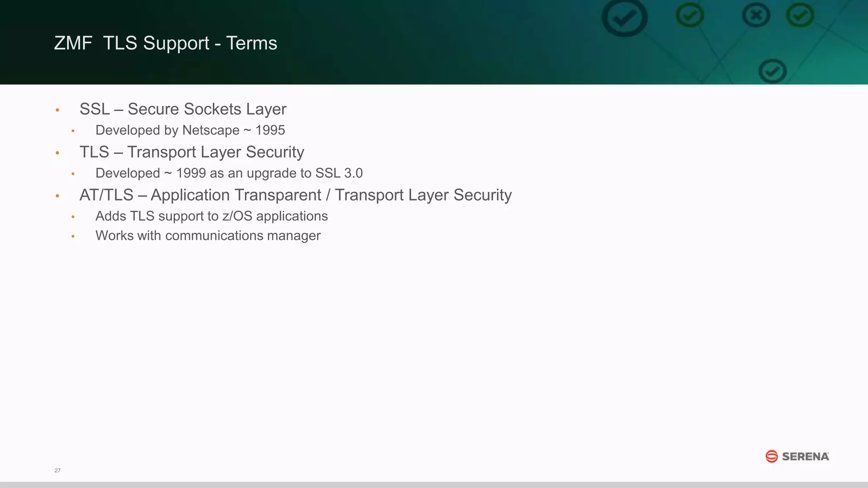Click the slide title 'ZMF TLS Support - Terms'
The height and width of the screenshot is (488, 868).
coord(166,43)
